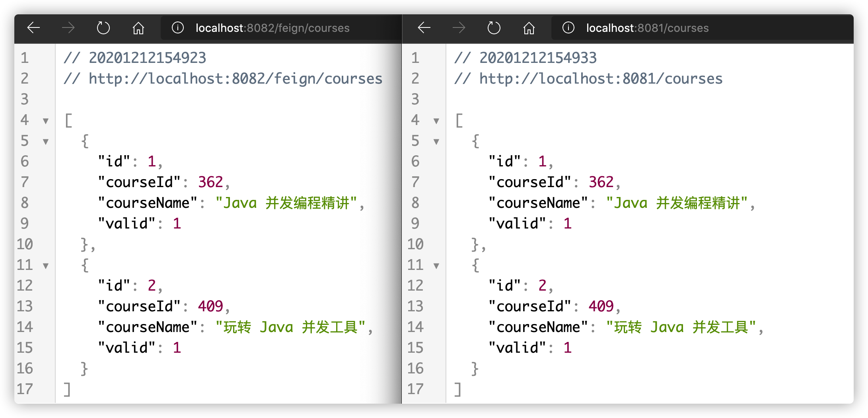Select courseId value 409 in right pane

[x=601, y=307]
